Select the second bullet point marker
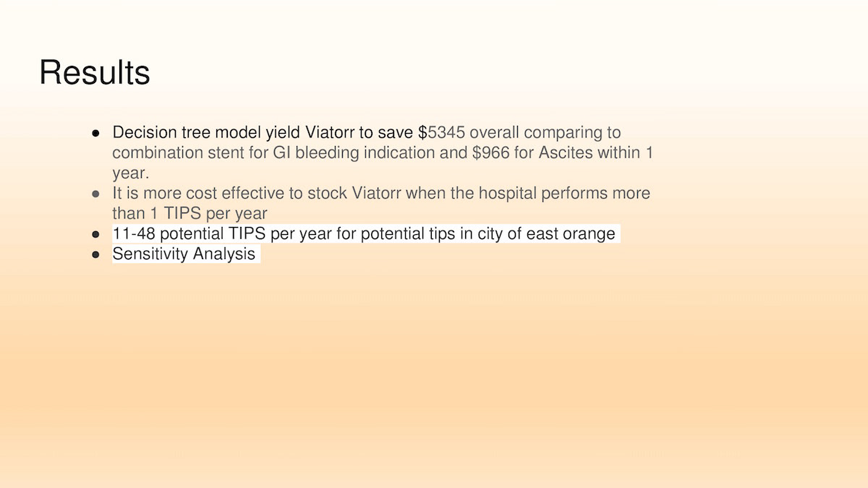The image size is (868, 488). 95,194
